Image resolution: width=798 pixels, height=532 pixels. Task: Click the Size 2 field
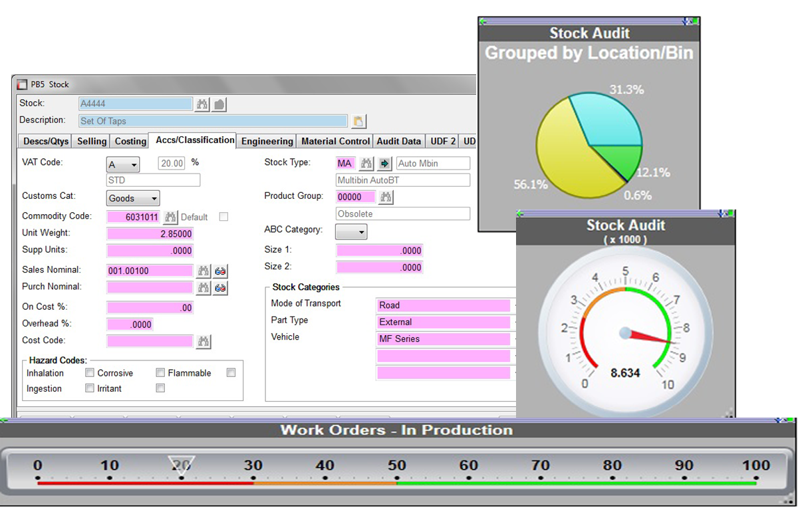380,267
